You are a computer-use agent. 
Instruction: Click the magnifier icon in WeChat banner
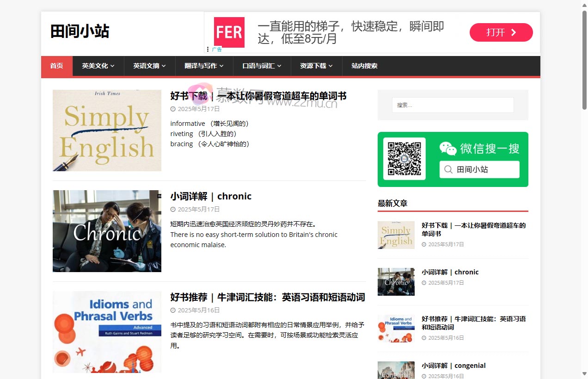pos(448,169)
